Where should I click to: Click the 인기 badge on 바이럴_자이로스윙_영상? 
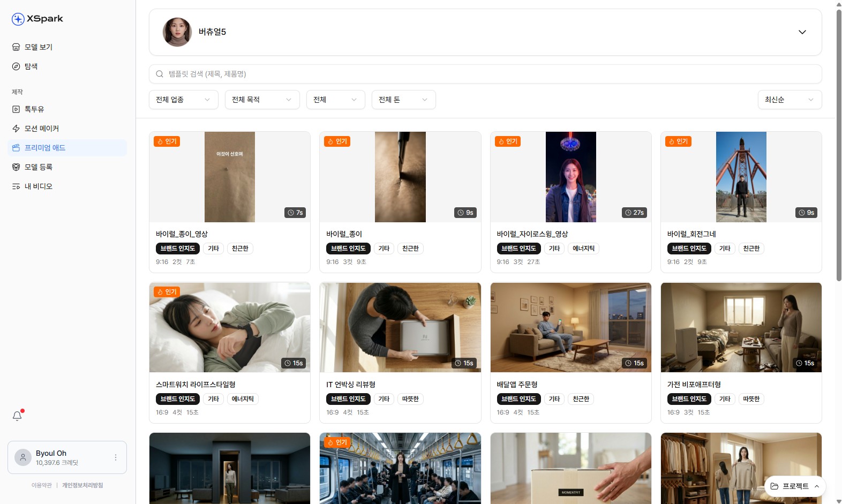[x=508, y=141]
